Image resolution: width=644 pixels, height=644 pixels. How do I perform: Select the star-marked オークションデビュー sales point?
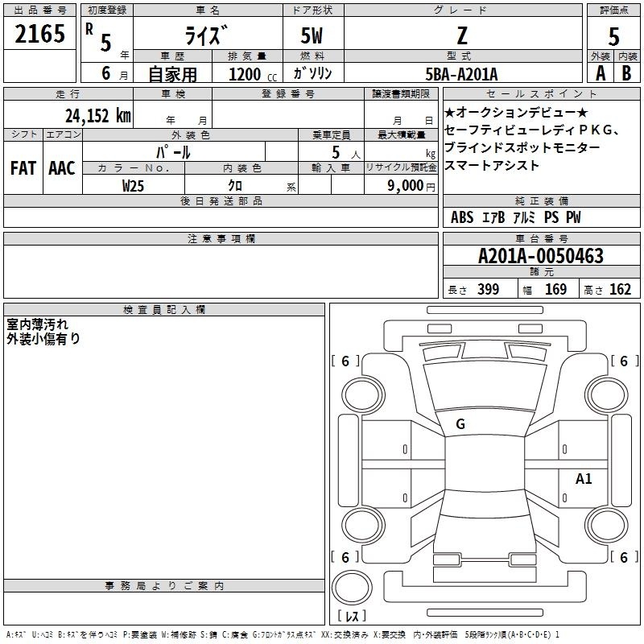516,112
